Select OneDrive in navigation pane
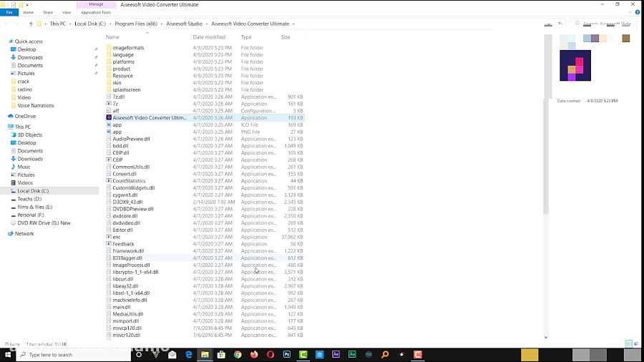The height and width of the screenshot is (362, 644). [25, 116]
